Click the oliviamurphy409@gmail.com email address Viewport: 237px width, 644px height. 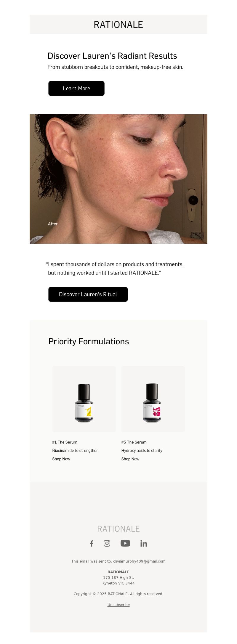[139, 561]
